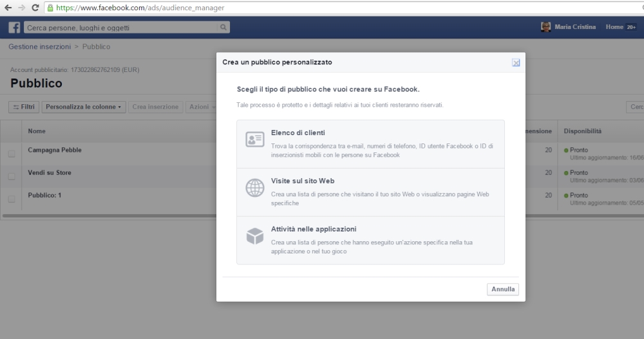The image size is (644, 339).
Task: Click the Facebook logo icon
Action: pos(14,28)
